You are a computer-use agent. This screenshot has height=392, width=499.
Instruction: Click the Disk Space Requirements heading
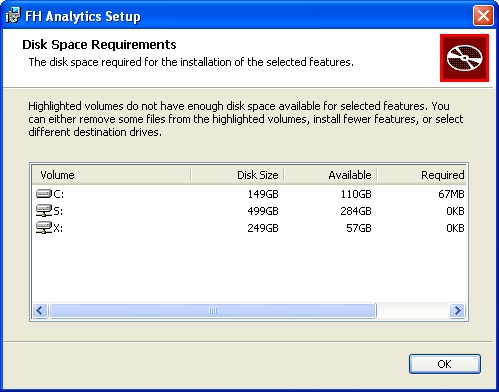[99, 45]
